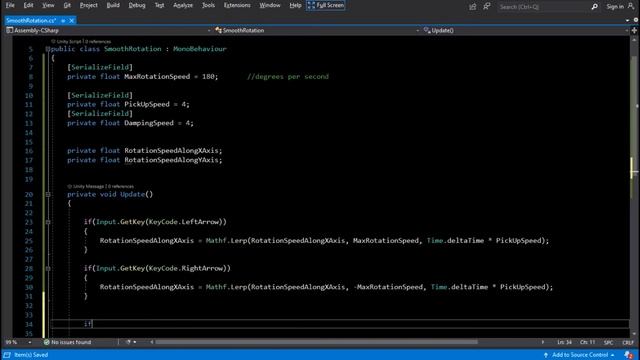Click the KeyCode.RightArrow text
This screenshot has height=360, width=640.
(x=186, y=268)
